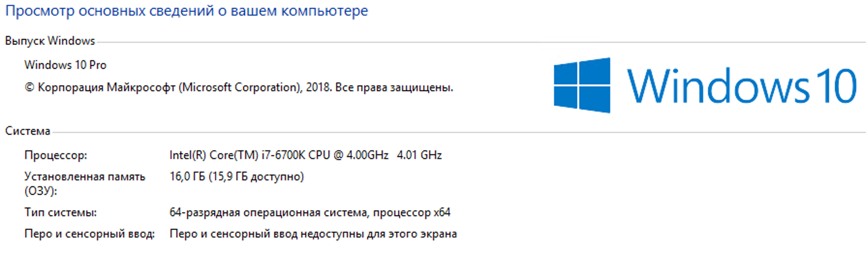
Task: Click the divider line beside "Выпуск Windows"
Action: (x=480, y=42)
